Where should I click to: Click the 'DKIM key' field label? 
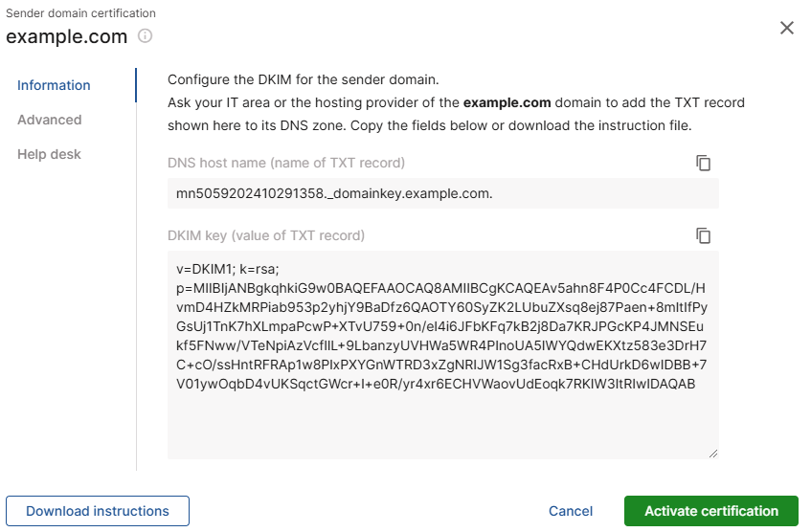(266, 235)
